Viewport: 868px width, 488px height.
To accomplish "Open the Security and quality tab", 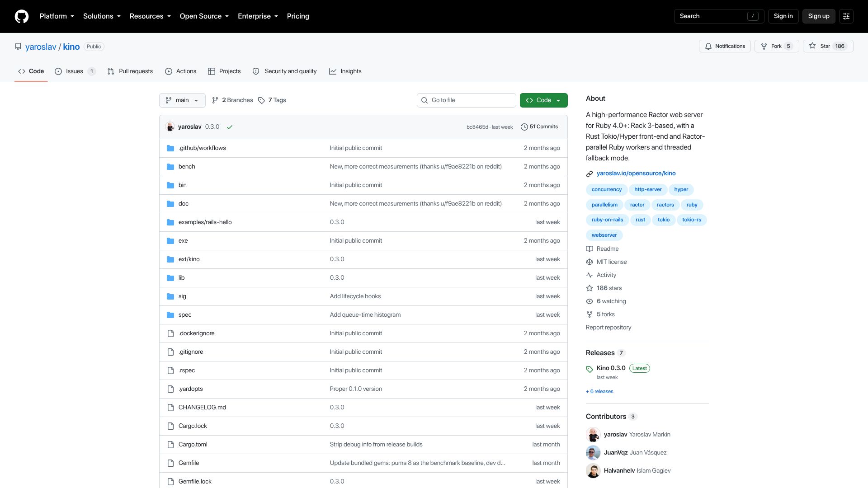I will 284,71.
